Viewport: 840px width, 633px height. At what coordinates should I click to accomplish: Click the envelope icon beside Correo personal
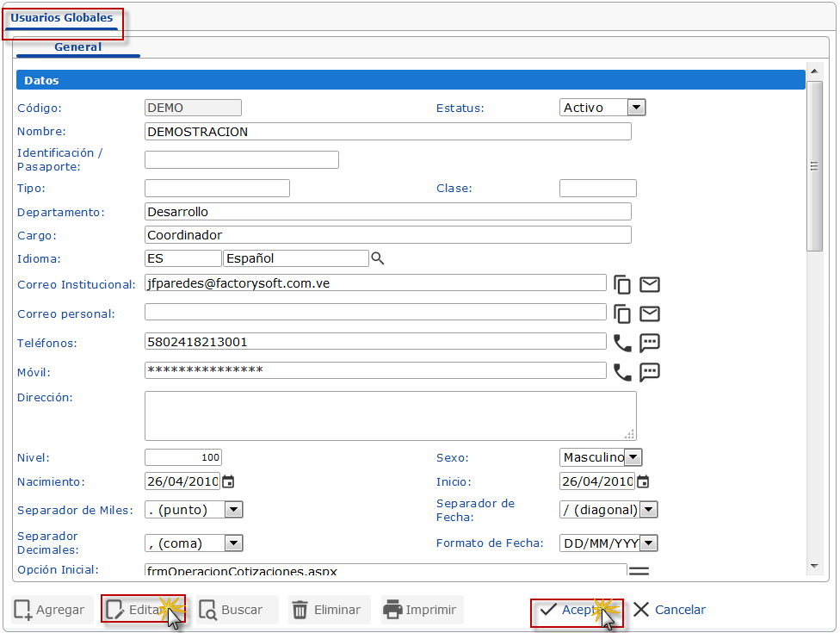pos(650,314)
